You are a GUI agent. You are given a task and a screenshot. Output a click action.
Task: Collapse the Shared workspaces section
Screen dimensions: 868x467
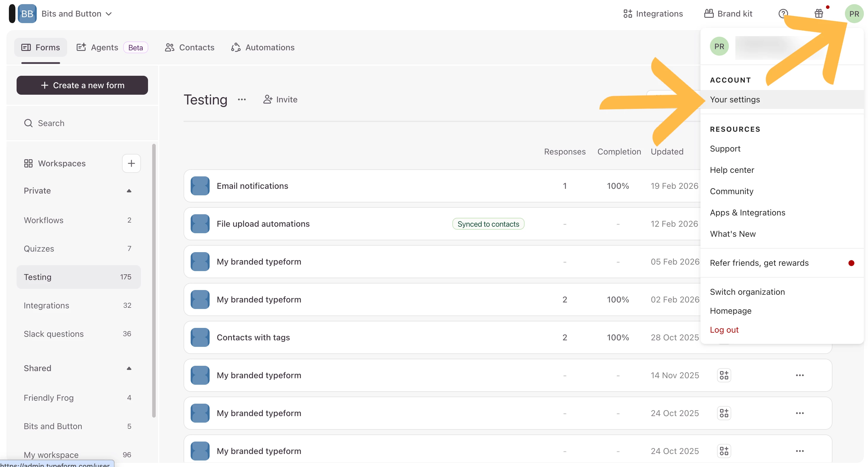[129, 368]
